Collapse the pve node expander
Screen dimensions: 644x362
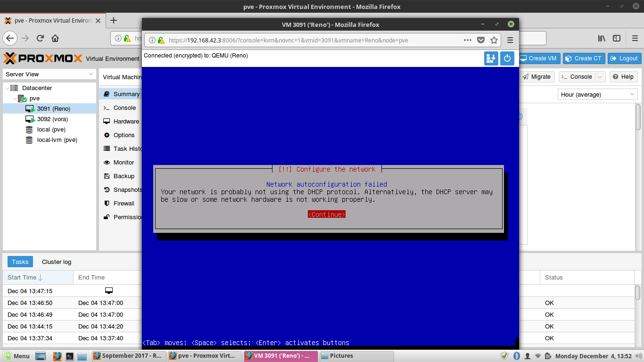[14, 99]
